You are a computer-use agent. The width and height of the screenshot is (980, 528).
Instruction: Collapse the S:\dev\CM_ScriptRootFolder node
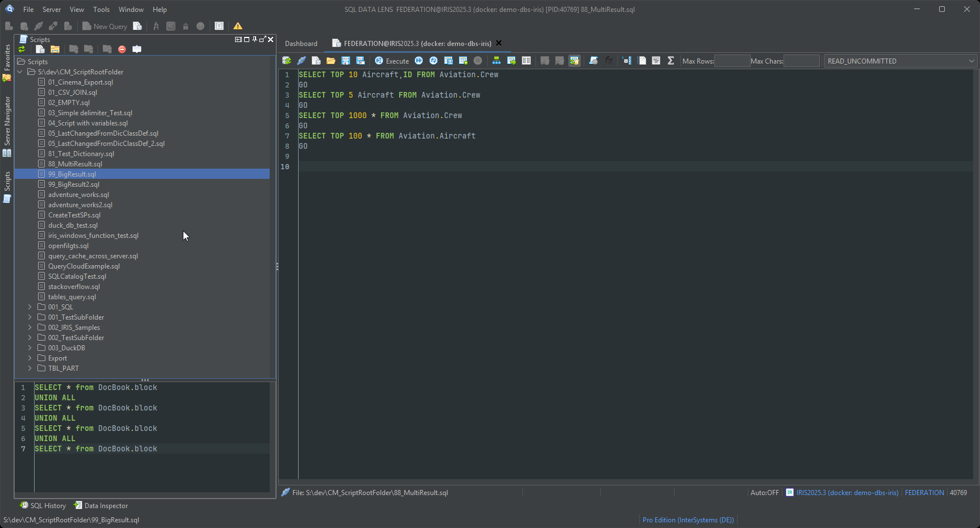pos(20,72)
